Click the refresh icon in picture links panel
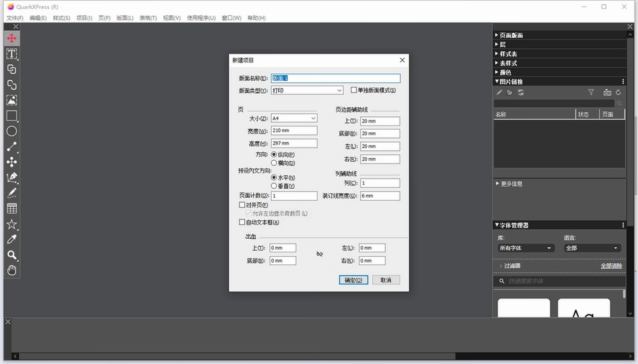The image size is (638, 364). pos(619,92)
